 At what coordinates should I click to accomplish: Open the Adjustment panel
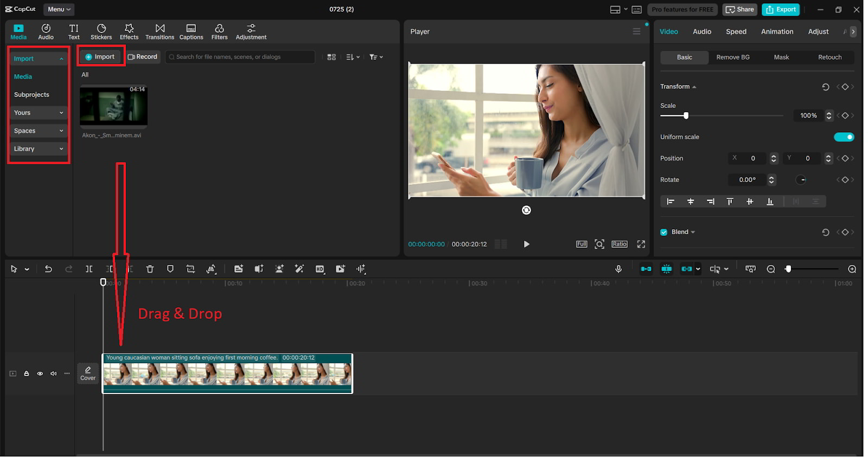(x=251, y=32)
